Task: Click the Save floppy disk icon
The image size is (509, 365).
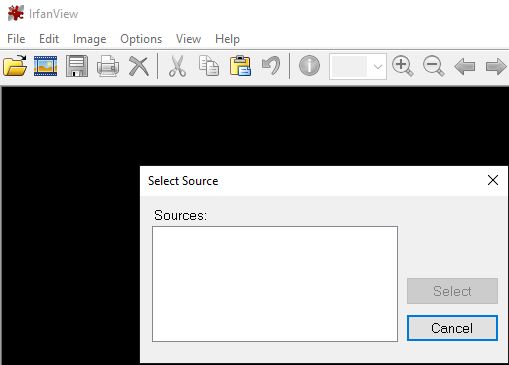Action: click(77, 66)
